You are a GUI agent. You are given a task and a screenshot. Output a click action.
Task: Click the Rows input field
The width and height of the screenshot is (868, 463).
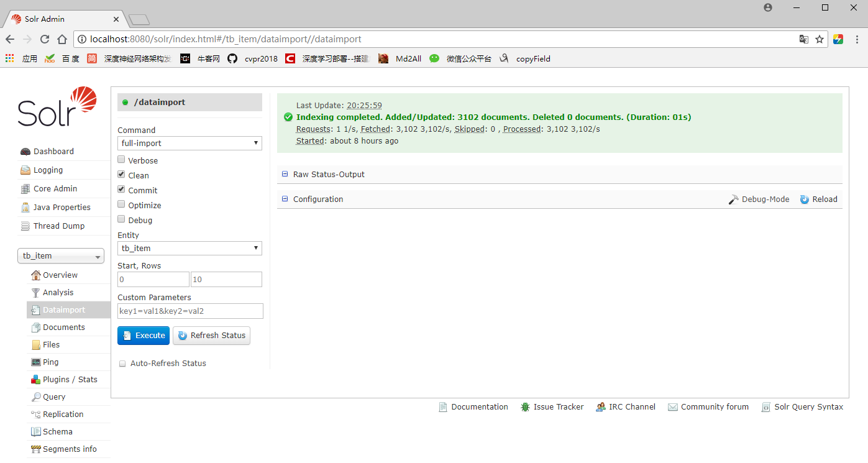click(x=226, y=279)
